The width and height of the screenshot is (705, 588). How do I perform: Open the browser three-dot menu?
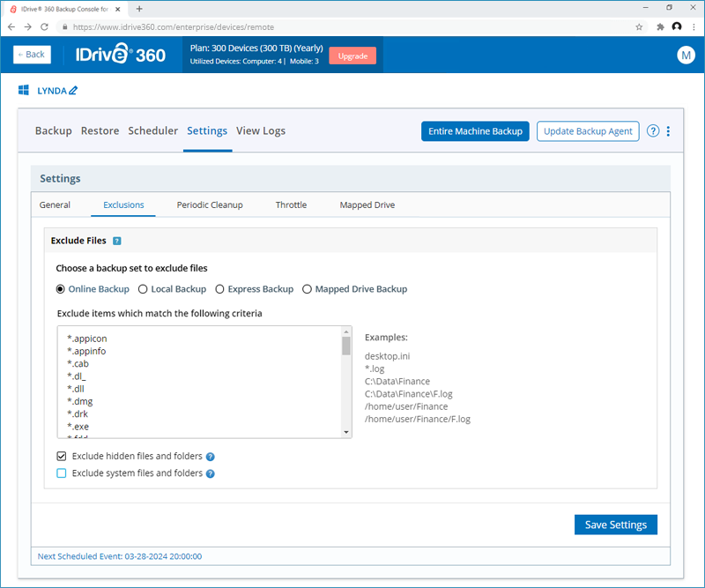pos(694,27)
